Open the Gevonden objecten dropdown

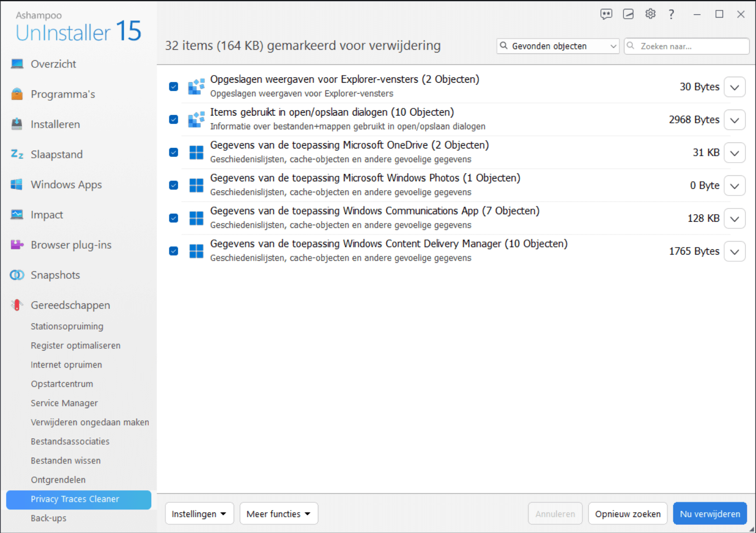[x=558, y=46]
